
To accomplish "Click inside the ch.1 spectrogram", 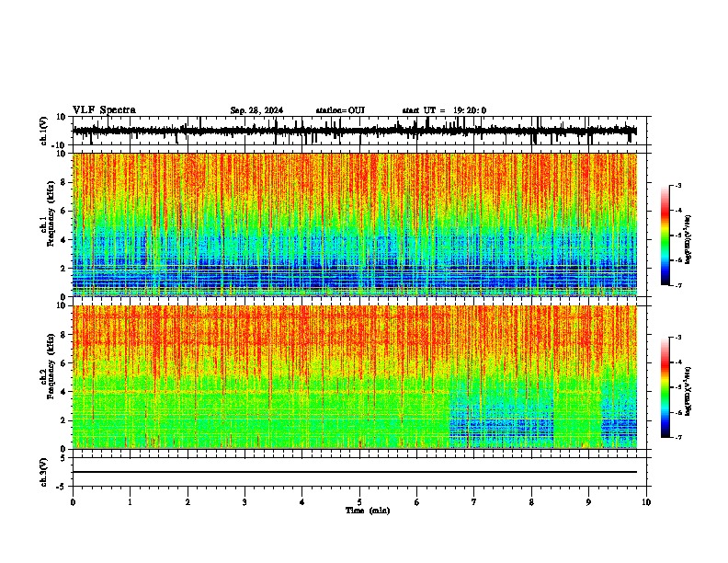I will (355, 224).
